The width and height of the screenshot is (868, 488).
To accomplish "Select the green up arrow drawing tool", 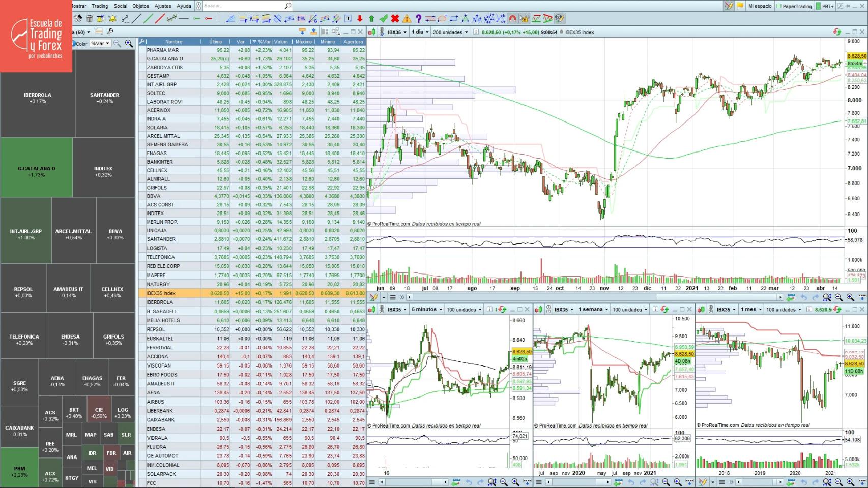I will [x=371, y=19].
